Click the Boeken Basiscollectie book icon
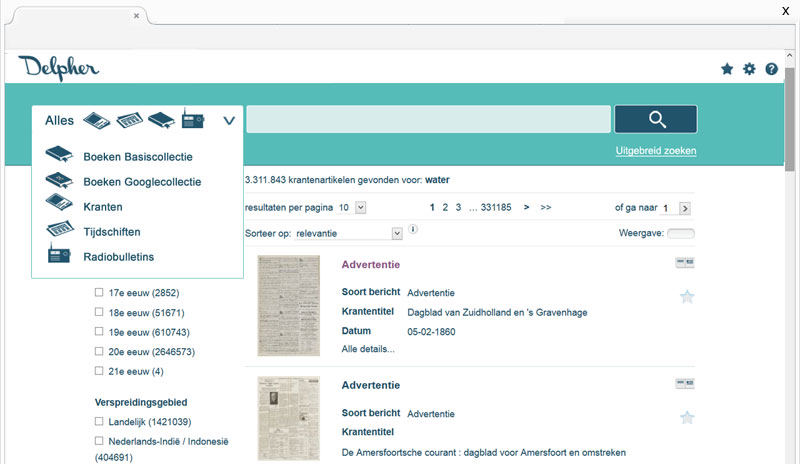 [59, 154]
